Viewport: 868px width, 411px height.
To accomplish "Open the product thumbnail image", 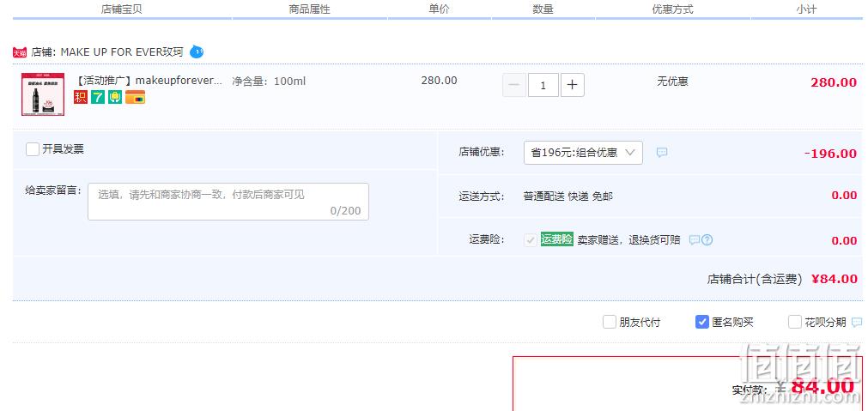I will [43, 94].
